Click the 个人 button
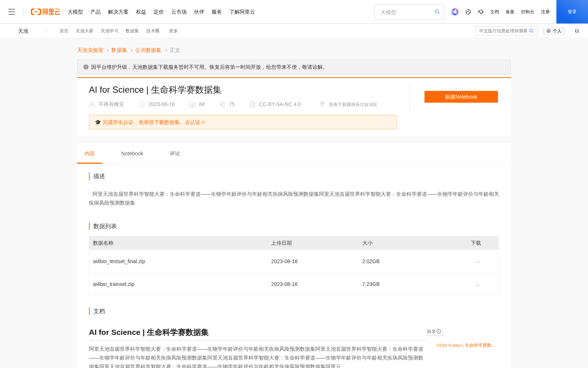 coord(554,31)
